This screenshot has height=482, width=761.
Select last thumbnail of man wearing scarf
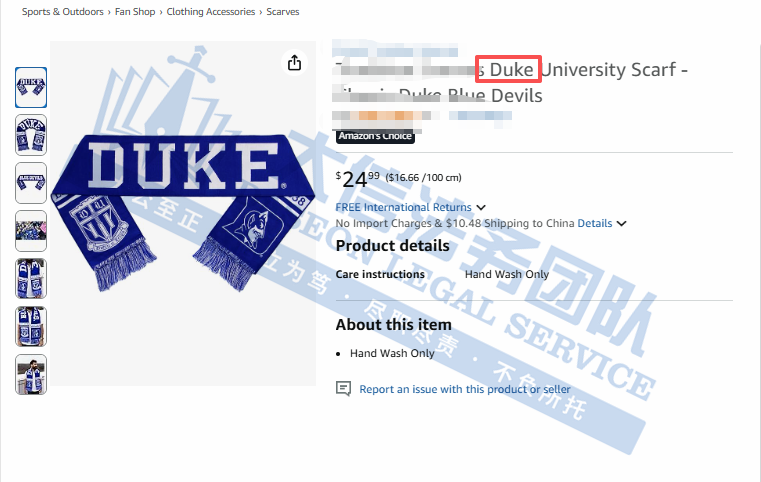point(31,374)
